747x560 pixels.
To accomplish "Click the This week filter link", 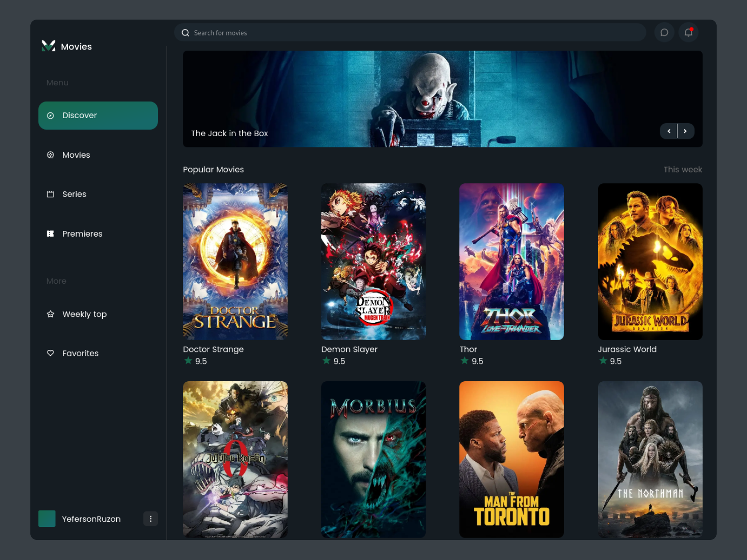I will [x=683, y=169].
